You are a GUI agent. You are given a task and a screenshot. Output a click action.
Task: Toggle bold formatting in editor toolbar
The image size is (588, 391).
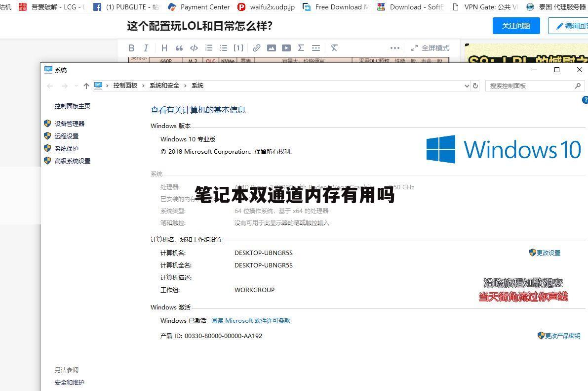(x=131, y=48)
